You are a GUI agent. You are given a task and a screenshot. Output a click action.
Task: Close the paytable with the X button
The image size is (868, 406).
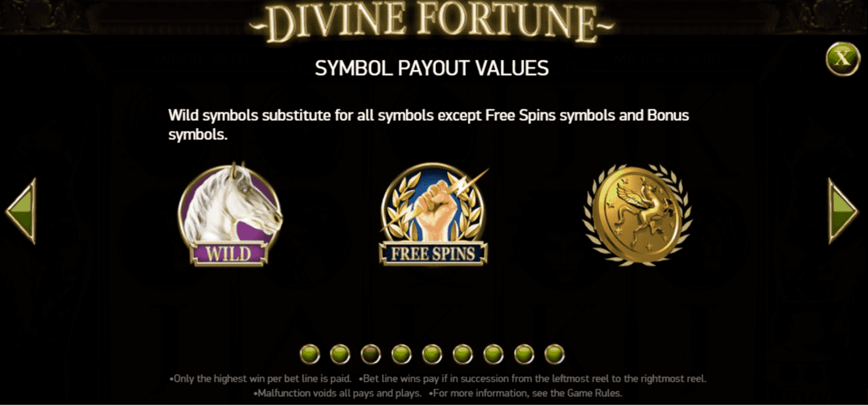coord(843,59)
